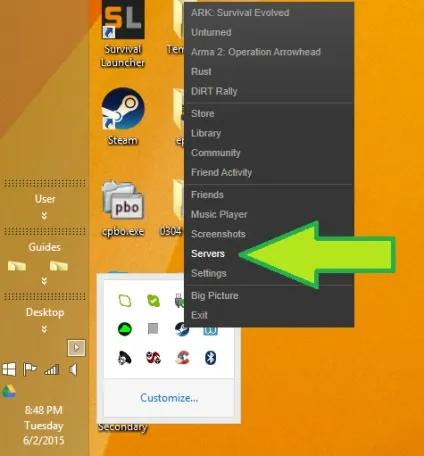Viewport: 424px width, 456px height.
Task: Launch Unturned from the Steam menu
Action: click(269, 32)
